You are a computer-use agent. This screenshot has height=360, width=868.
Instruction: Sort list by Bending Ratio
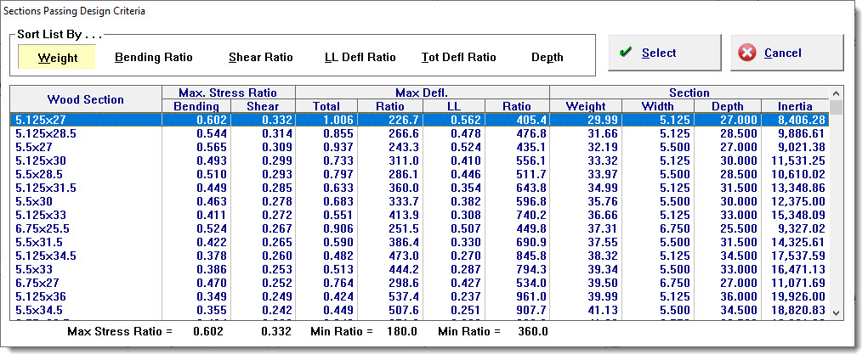point(154,58)
